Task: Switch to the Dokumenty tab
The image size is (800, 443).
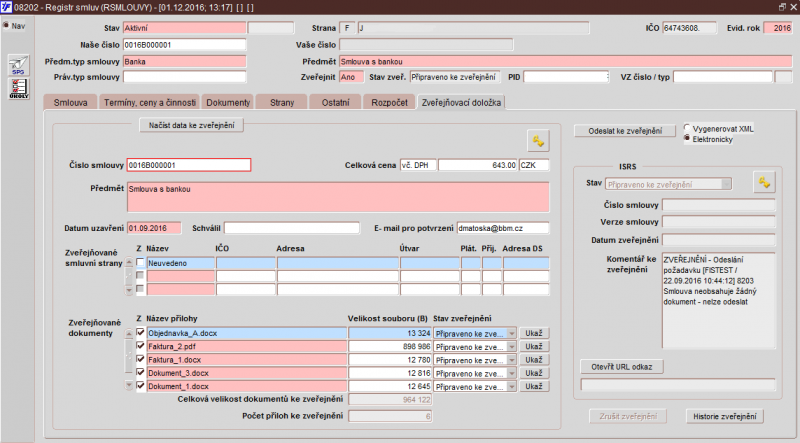Action: [x=228, y=102]
